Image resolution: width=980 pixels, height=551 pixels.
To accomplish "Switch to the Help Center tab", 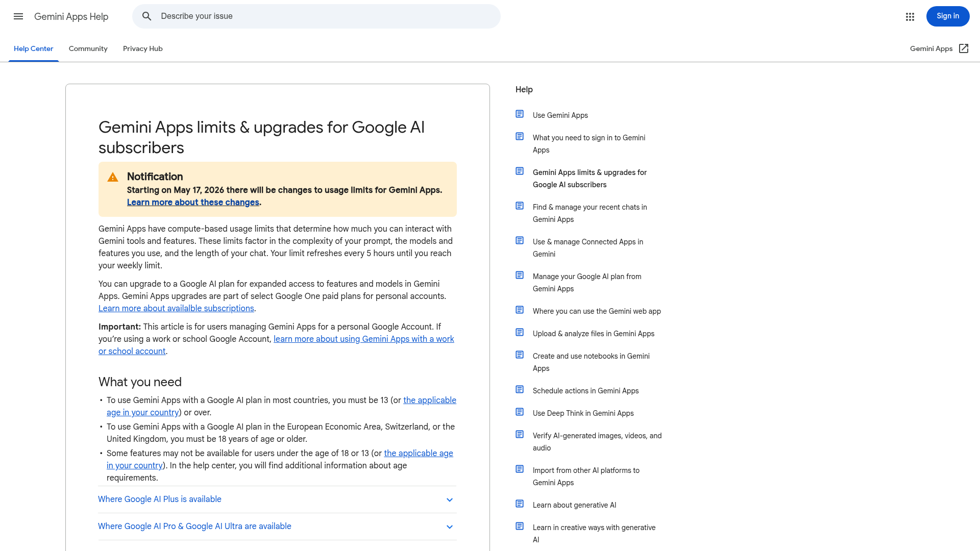I will pyautogui.click(x=34, y=49).
